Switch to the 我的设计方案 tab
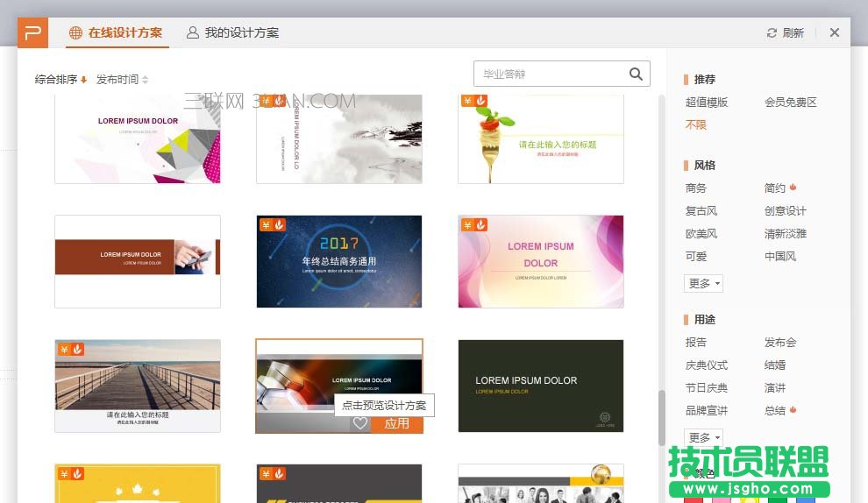 (x=232, y=32)
